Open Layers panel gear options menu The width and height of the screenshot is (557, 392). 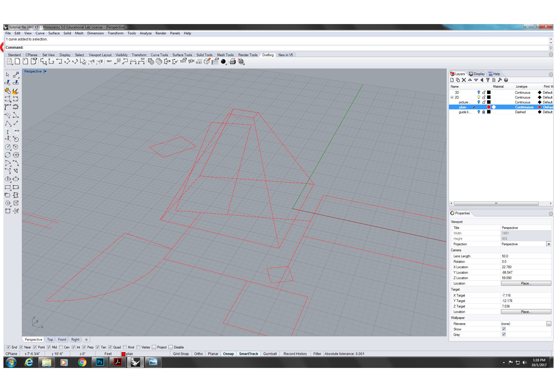point(551,74)
